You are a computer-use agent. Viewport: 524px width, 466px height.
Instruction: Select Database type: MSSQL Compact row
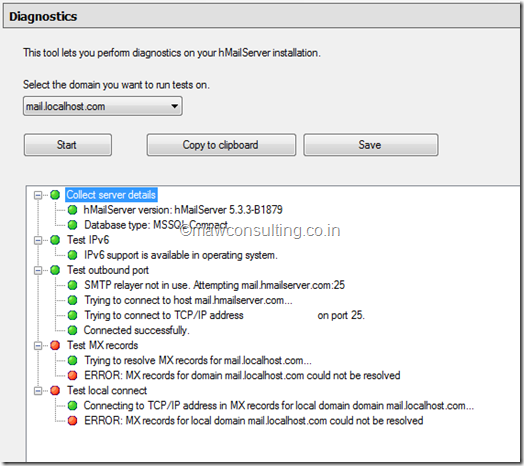pos(156,225)
